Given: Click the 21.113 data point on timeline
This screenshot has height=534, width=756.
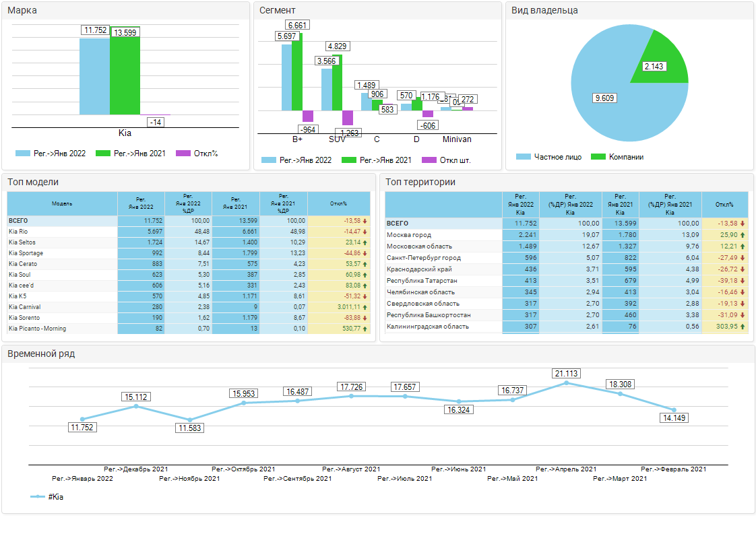Looking at the screenshot, I should [x=566, y=382].
